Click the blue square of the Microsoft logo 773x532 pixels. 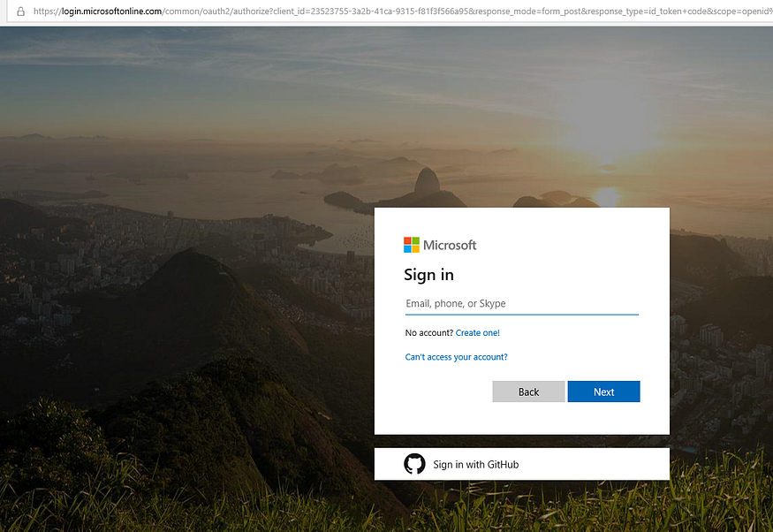[407, 248]
